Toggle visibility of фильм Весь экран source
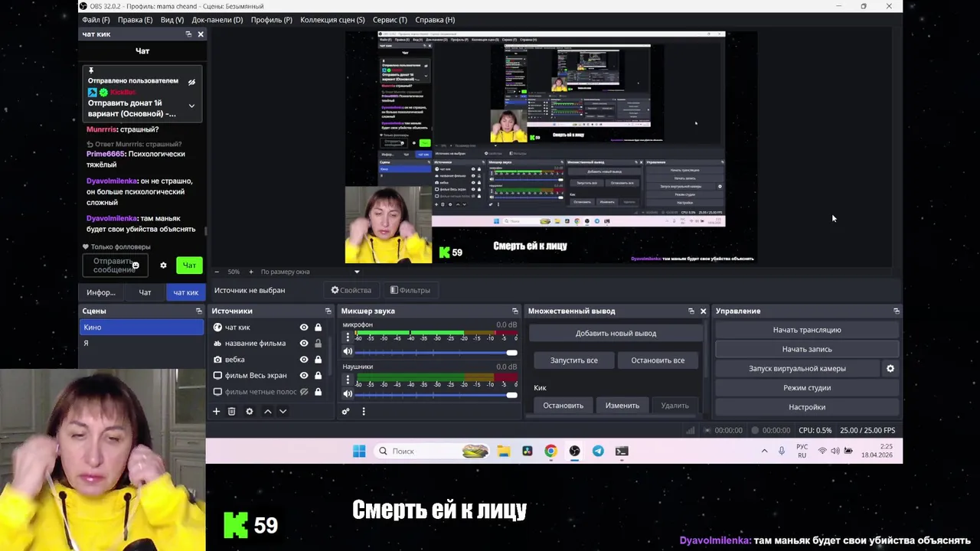The height and width of the screenshot is (551, 980). 304,376
